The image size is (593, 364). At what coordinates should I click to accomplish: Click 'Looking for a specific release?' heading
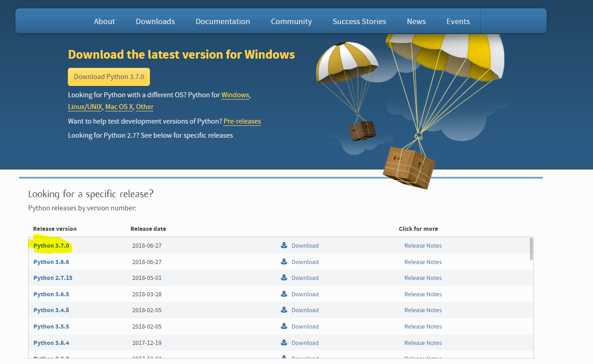click(91, 194)
